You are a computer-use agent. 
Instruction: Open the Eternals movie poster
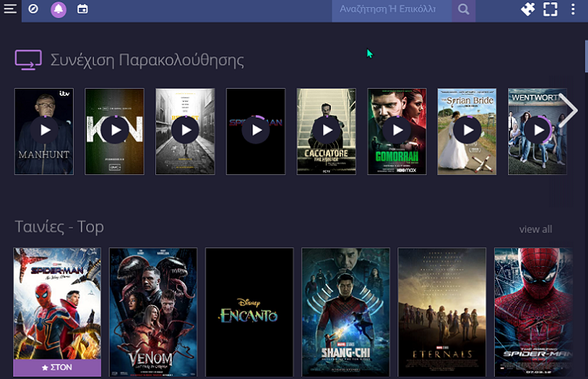(441, 312)
